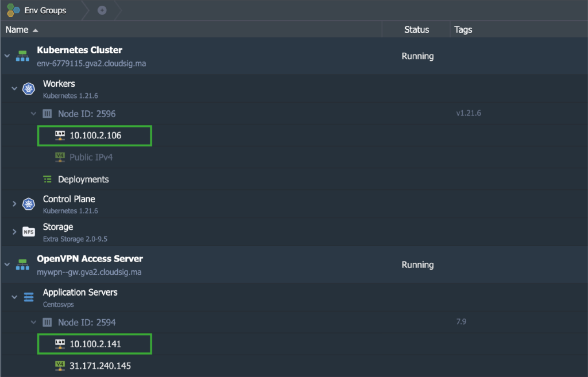This screenshot has height=377, width=588.
Task: Collapse Node ID: 2596 details
Action: click(x=33, y=114)
